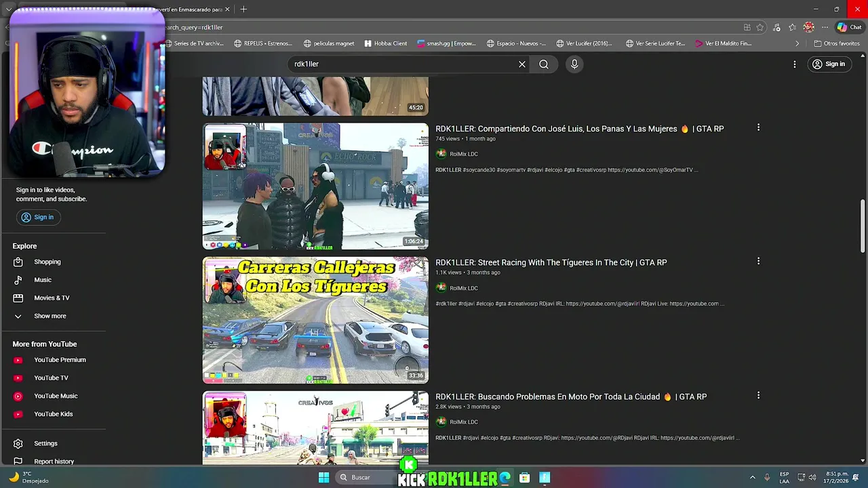Open Series de TV archiv... bookmark

[193, 43]
